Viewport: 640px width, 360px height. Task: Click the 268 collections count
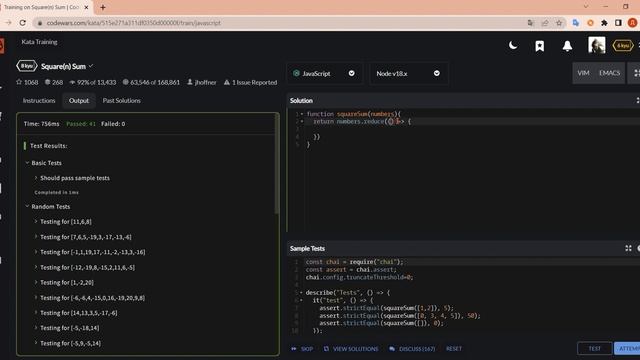click(54, 82)
